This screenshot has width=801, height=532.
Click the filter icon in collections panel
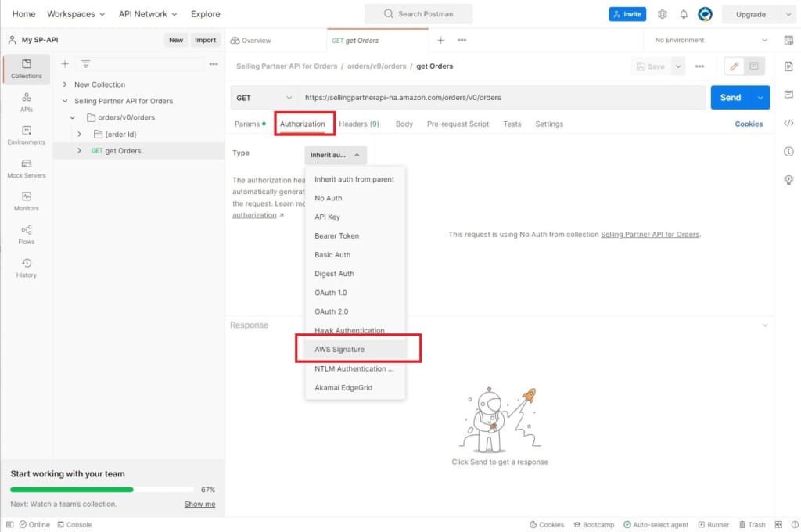pyautogui.click(x=86, y=64)
